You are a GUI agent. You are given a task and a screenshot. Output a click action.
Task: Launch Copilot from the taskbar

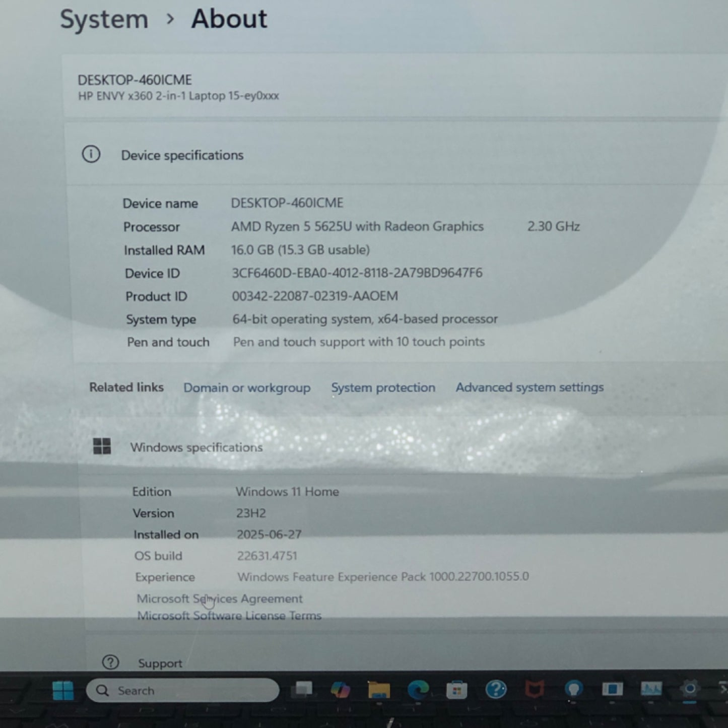pyautogui.click(x=341, y=689)
